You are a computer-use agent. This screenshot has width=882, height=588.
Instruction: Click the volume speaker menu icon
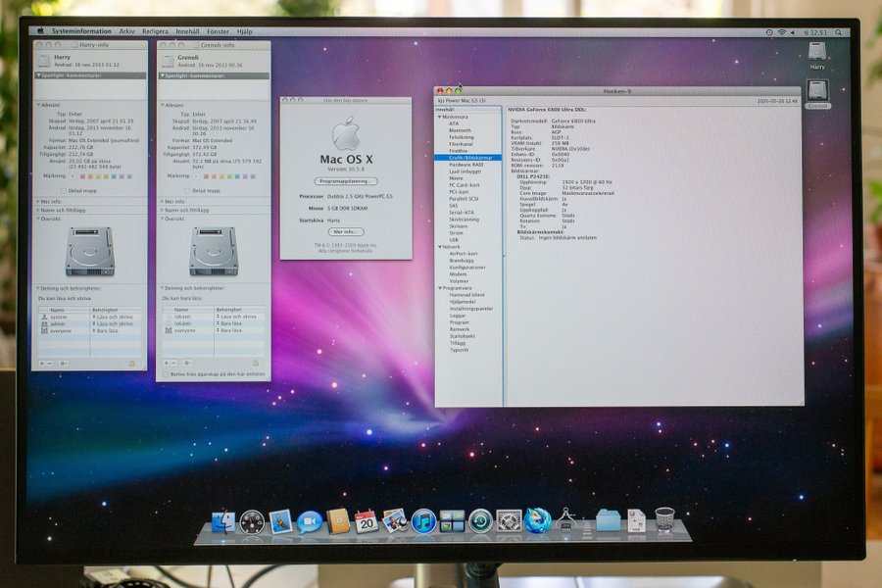coord(793,32)
